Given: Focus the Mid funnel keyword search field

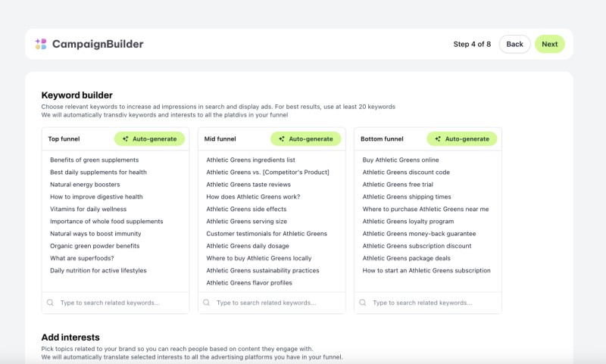Looking at the screenshot, I should pyautogui.click(x=272, y=303).
